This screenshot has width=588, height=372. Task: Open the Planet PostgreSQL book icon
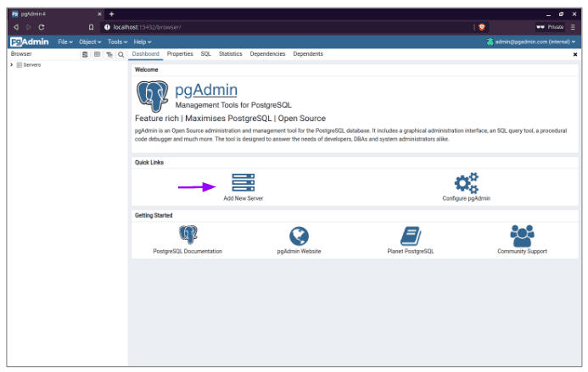[411, 236]
